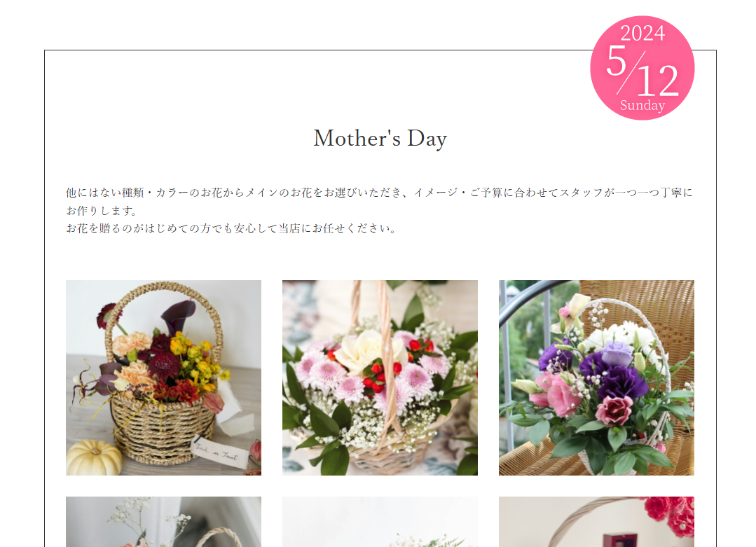756x547 pixels.
Task: Click the lavender rose in the right basket
Action: (618, 354)
